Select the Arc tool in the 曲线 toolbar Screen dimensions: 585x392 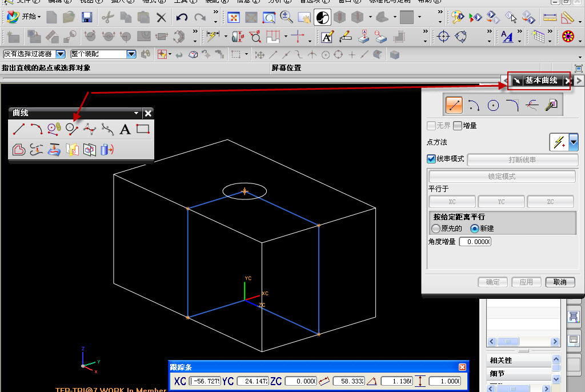coord(36,129)
